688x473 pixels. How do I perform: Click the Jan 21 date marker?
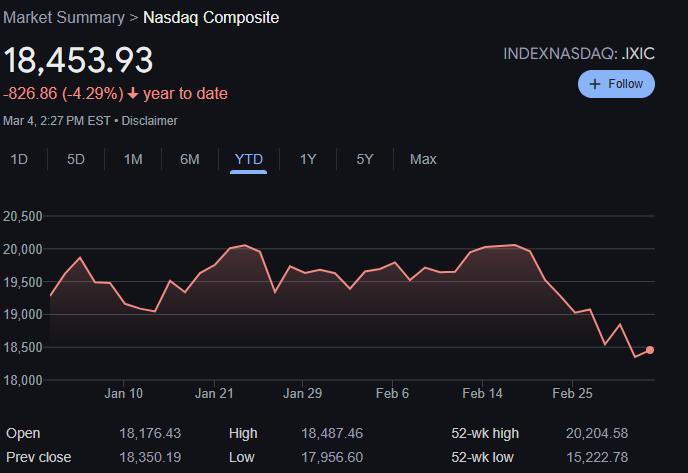(x=214, y=393)
